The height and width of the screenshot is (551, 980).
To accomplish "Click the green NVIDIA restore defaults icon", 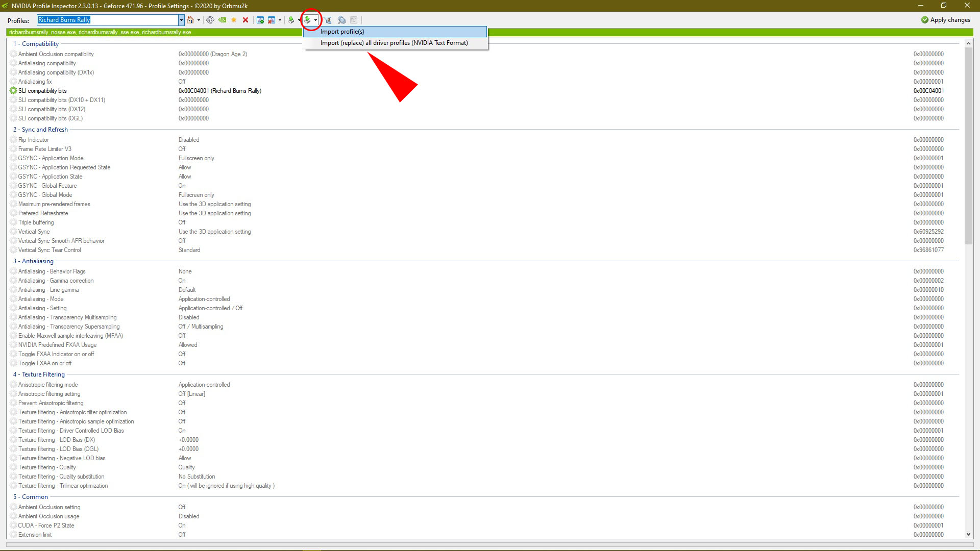I will tap(222, 20).
